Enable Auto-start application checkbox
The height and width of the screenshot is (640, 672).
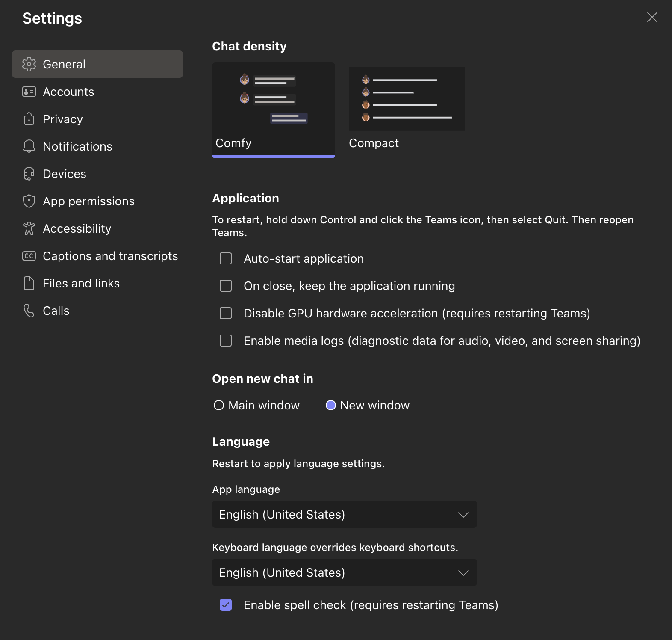(226, 258)
